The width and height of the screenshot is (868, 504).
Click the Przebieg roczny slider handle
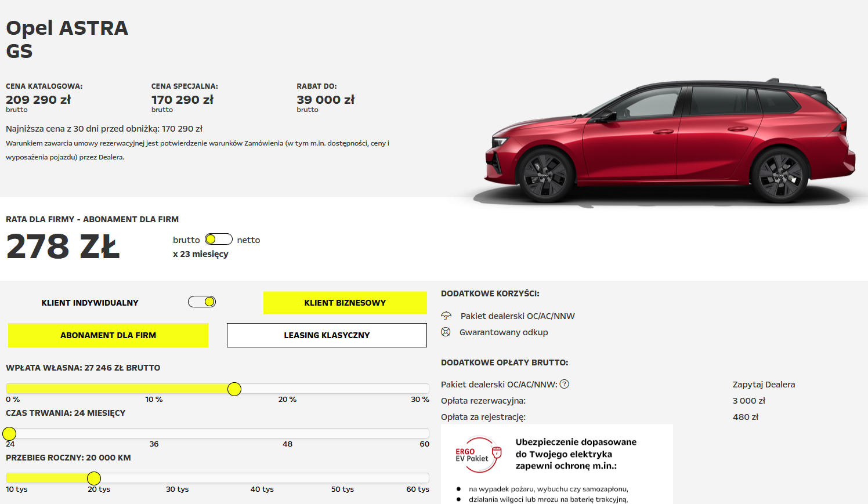94,478
